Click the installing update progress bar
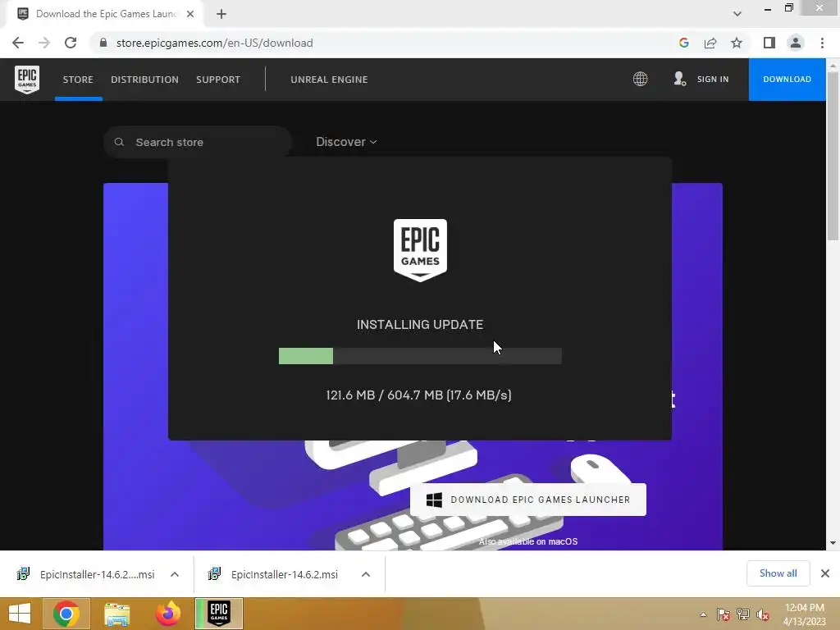The height and width of the screenshot is (630, 840). [x=420, y=356]
